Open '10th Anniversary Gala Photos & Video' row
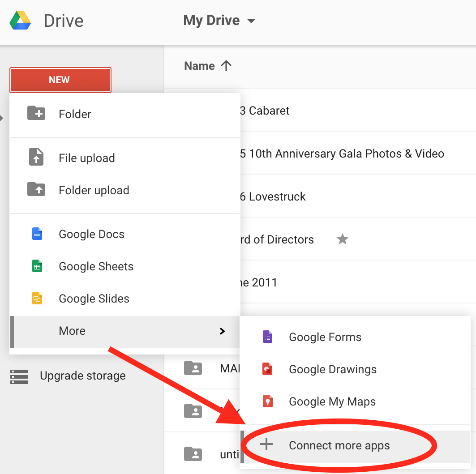This screenshot has height=474, width=476. pyautogui.click(x=358, y=153)
